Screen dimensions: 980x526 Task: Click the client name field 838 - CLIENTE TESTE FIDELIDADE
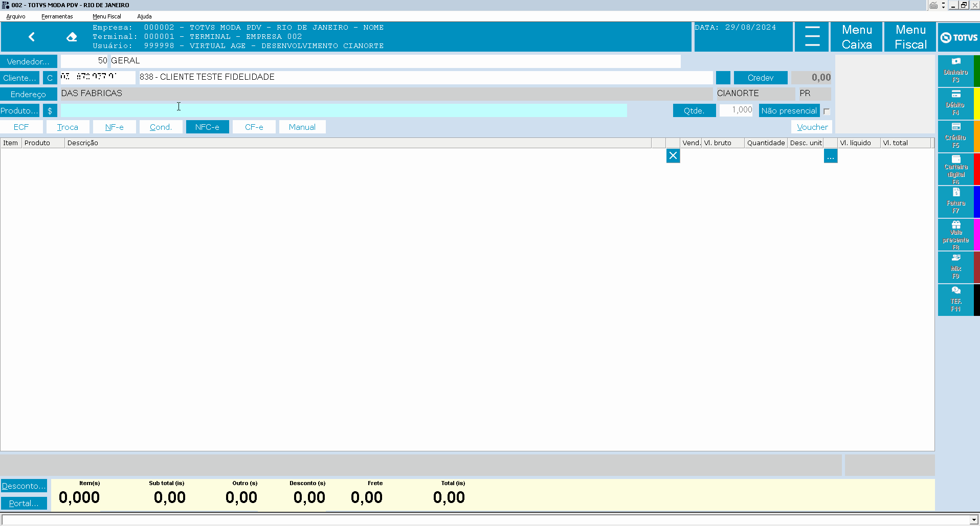(x=426, y=77)
